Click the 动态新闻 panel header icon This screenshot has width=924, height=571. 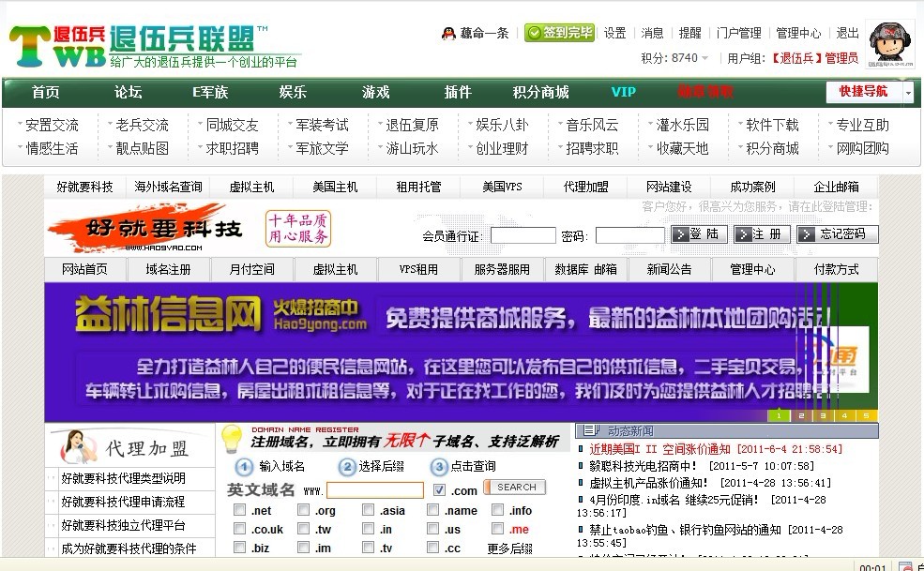[x=589, y=431]
